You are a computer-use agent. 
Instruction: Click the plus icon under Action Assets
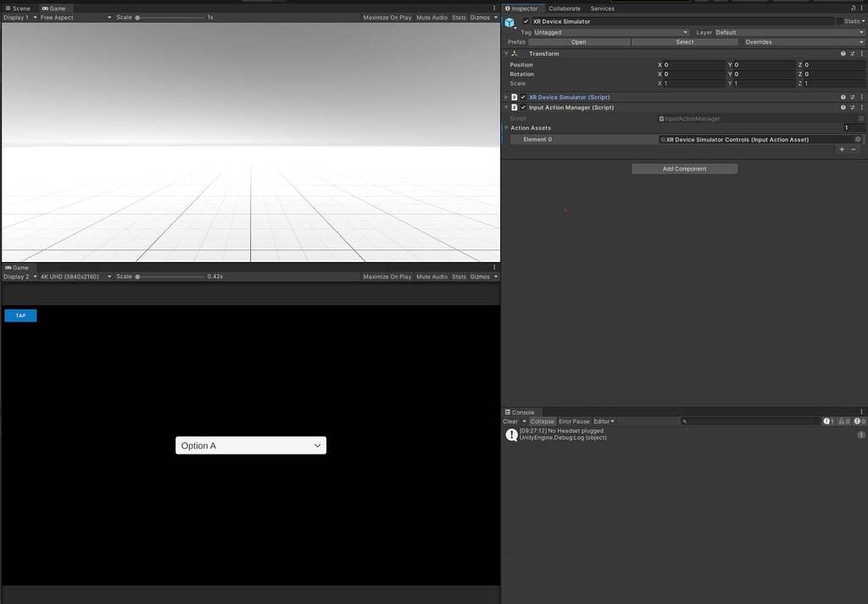coord(841,149)
